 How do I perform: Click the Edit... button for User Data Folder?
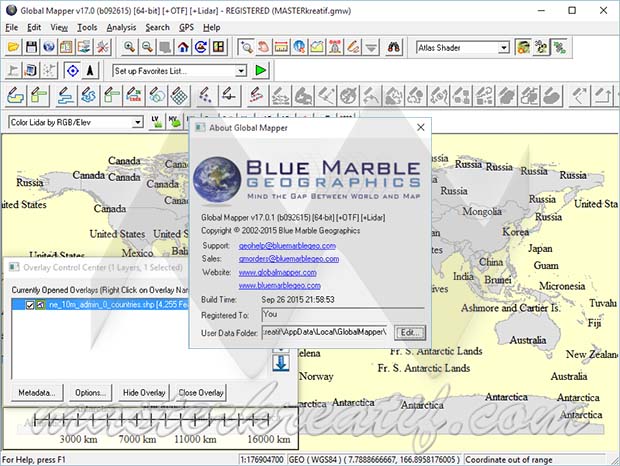point(410,332)
